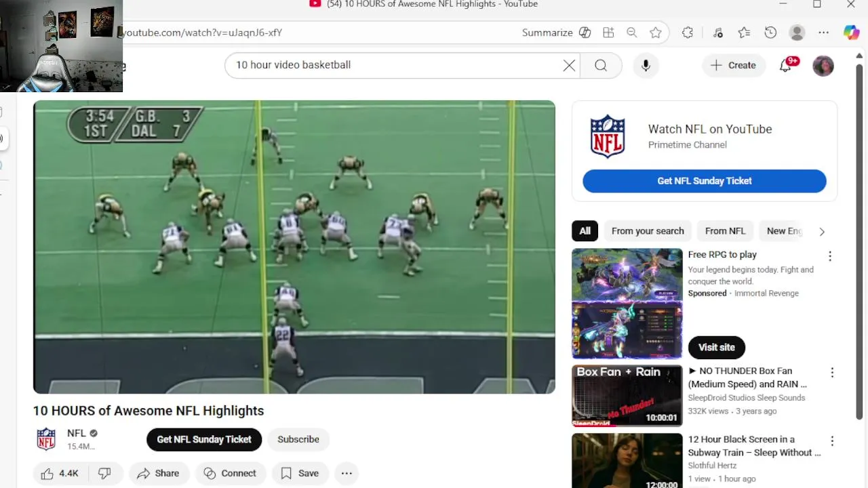Click Immortal Revenge sponsor name
Image resolution: width=868 pixels, height=488 pixels.
(x=766, y=293)
